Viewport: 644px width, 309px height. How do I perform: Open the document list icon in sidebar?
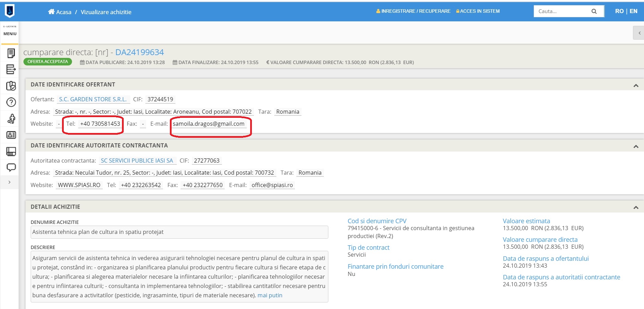click(11, 53)
